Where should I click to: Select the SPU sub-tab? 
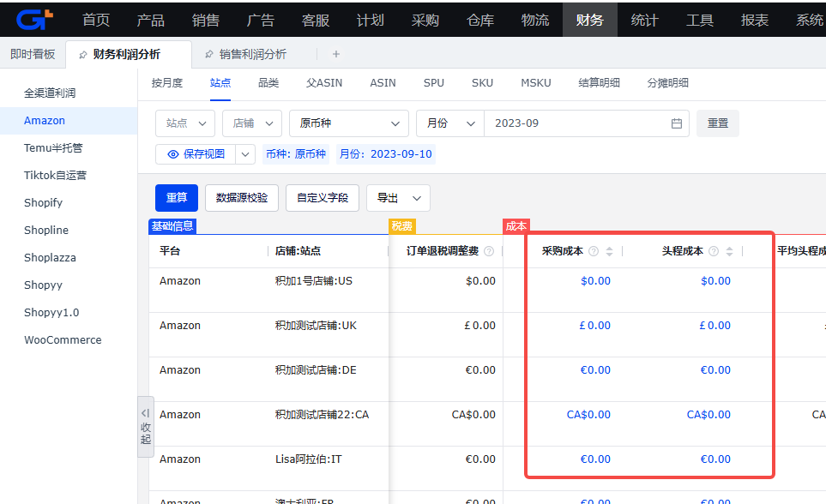pyautogui.click(x=433, y=82)
